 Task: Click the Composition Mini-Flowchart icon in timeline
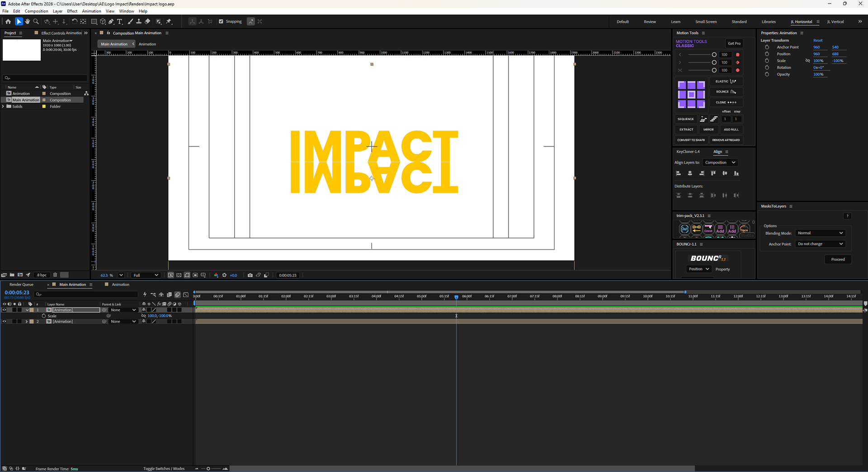[x=153, y=294]
